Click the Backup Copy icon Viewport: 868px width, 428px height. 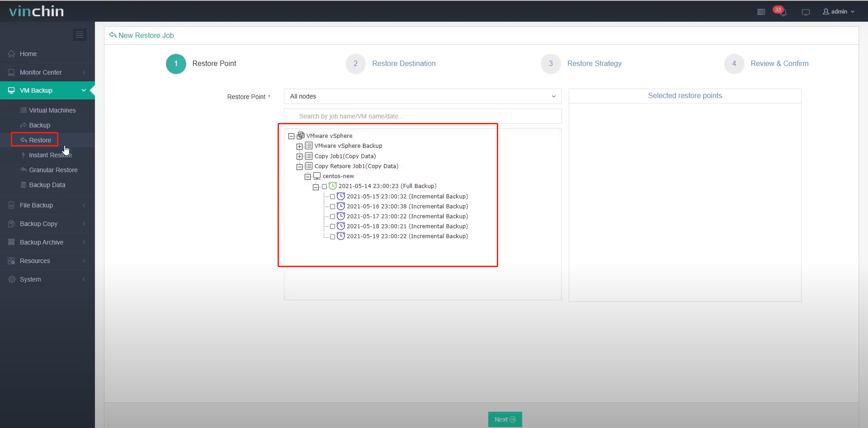click(11, 224)
